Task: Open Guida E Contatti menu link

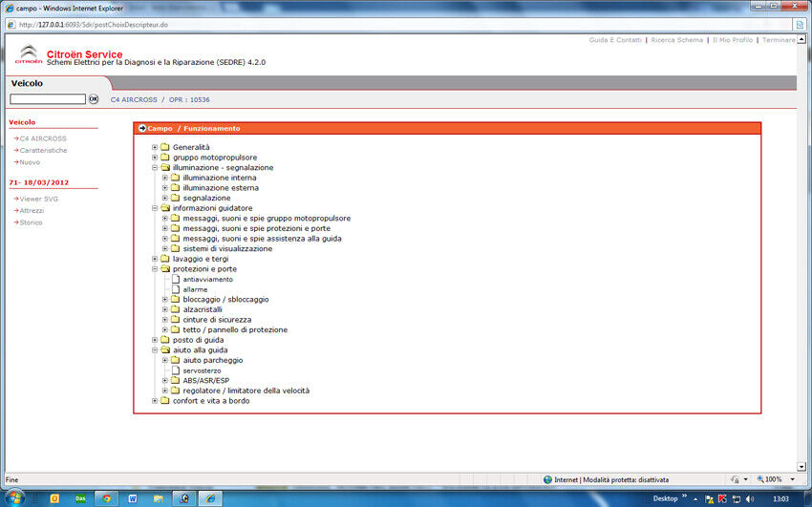Action: [616, 40]
